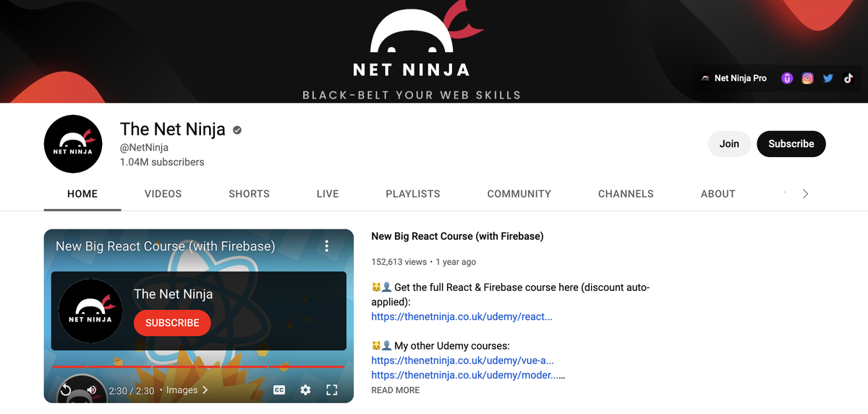Toggle closed captions on the video
This screenshot has height=414, width=868.
click(x=279, y=390)
